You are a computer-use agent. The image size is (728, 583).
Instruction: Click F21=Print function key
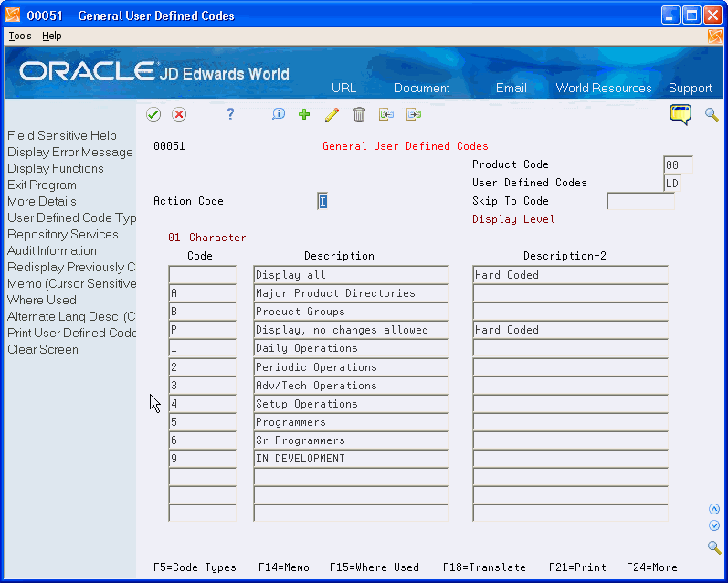tap(577, 567)
